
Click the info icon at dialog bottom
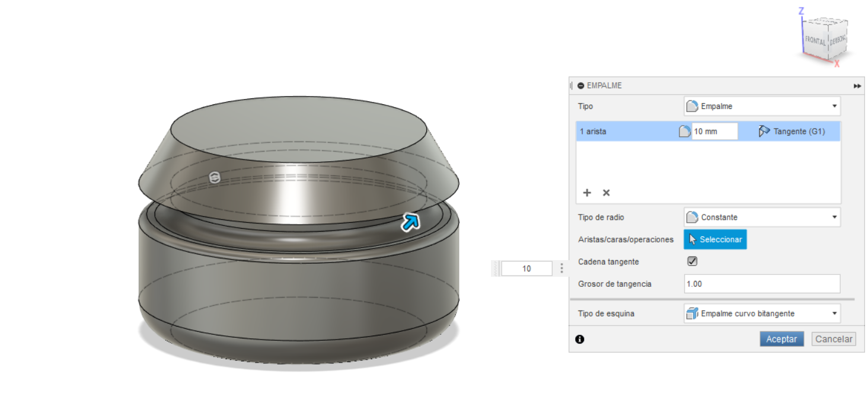(580, 339)
